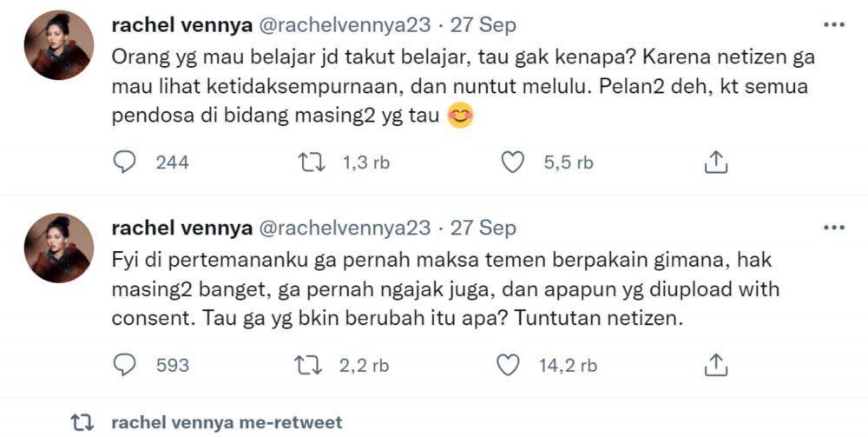
Task: Share the second tweet via upload icon
Action: pos(714,365)
